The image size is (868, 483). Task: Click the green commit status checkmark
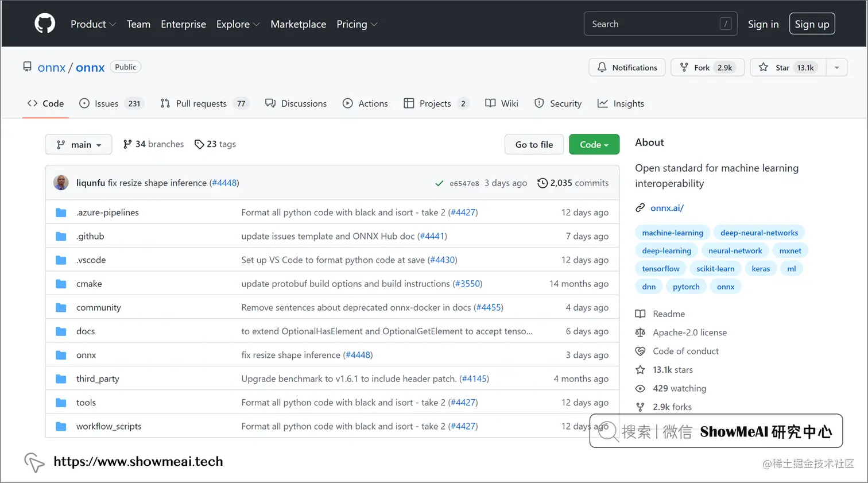tap(439, 183)
